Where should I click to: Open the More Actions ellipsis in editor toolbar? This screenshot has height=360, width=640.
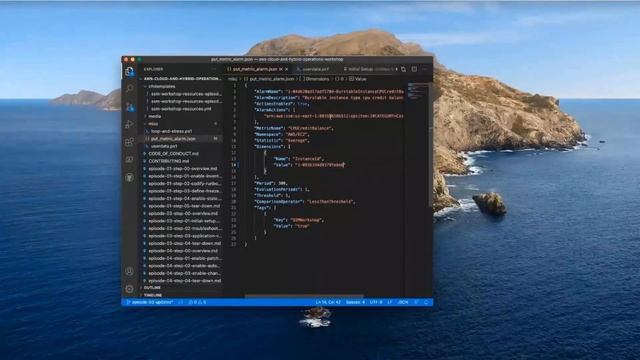(424, 69)
